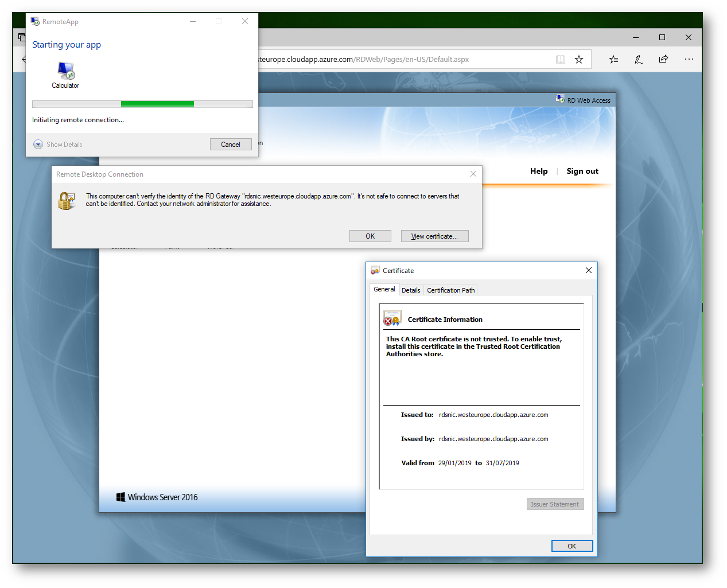Open the Help link in RD Web Access
Viewport: 727px width, 588px height.
click(x=539, y=171)
